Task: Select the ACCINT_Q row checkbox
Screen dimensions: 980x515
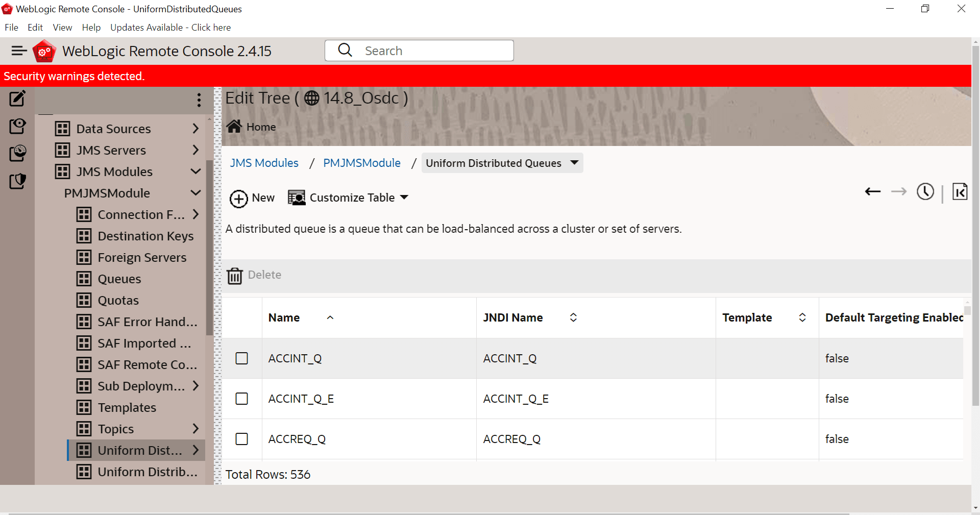Action: point(242,358)
